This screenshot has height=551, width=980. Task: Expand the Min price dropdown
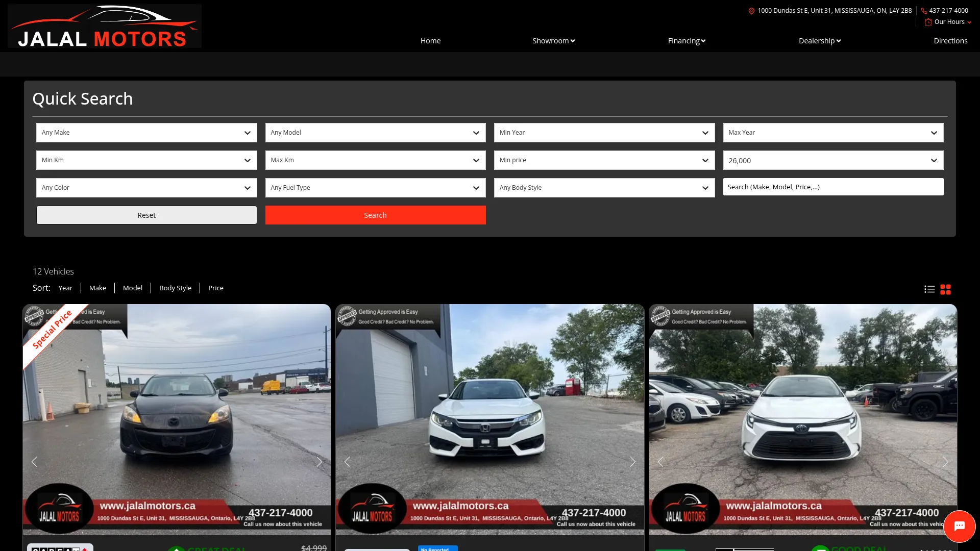click(604, 160)
